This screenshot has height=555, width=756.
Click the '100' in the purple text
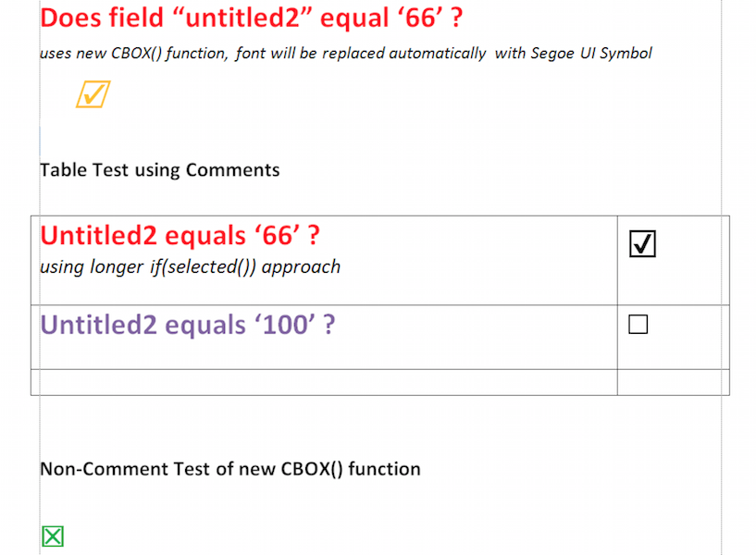pos(289,325)
